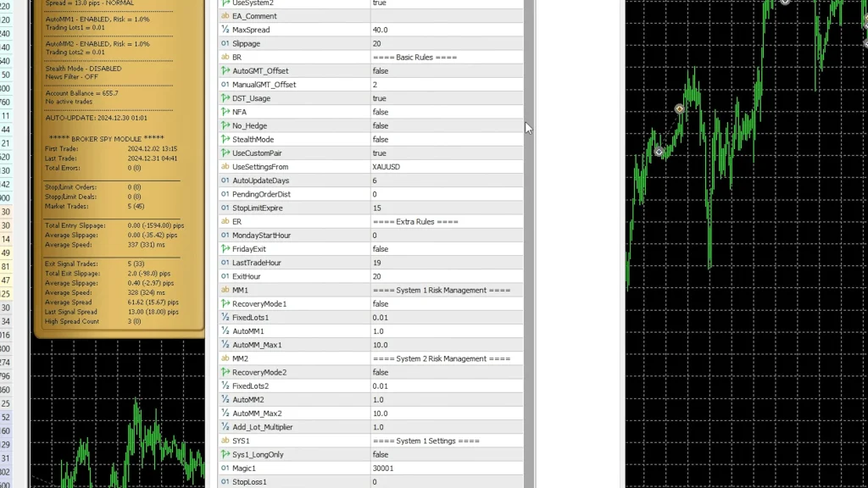Viewport: 868px width, 488px height.
Task: Click the arrow icon beside FridayExit
Action: point(225,249)
